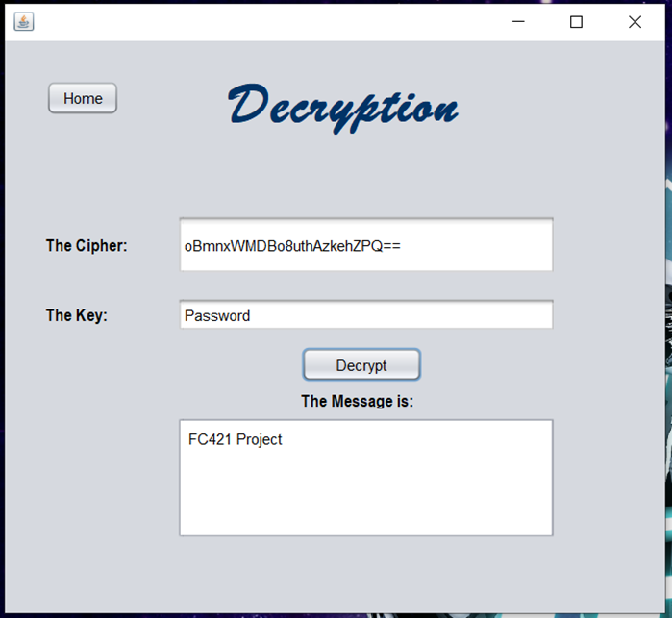
Task: Click the 'Password' key text
Action: (217, 316)
